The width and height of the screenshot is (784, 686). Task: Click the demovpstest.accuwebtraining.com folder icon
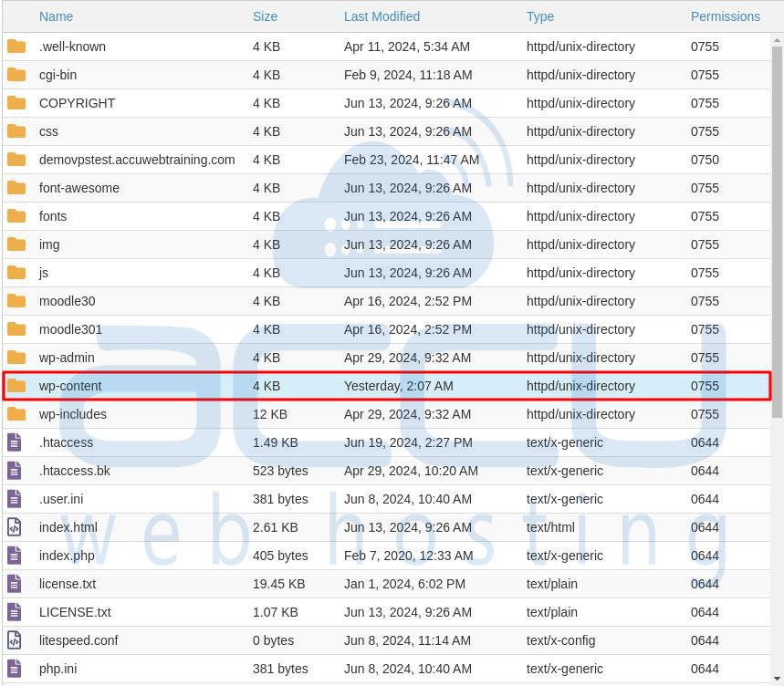tap(16, 160)
